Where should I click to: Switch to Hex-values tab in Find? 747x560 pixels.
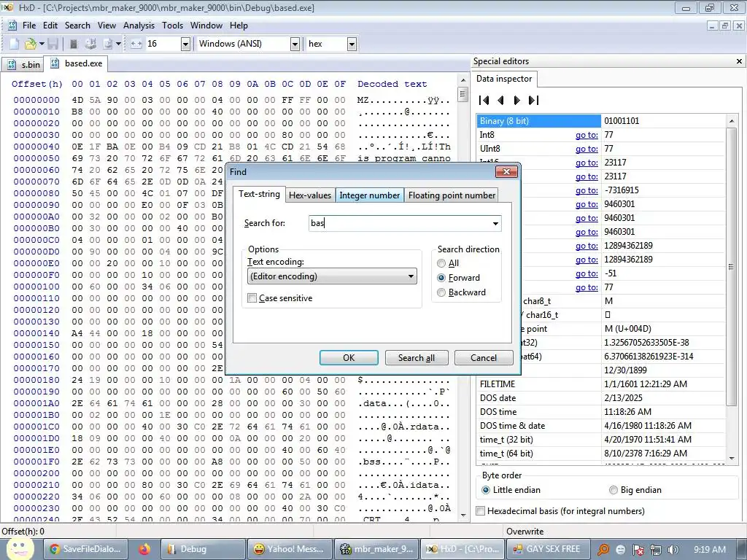310,195
